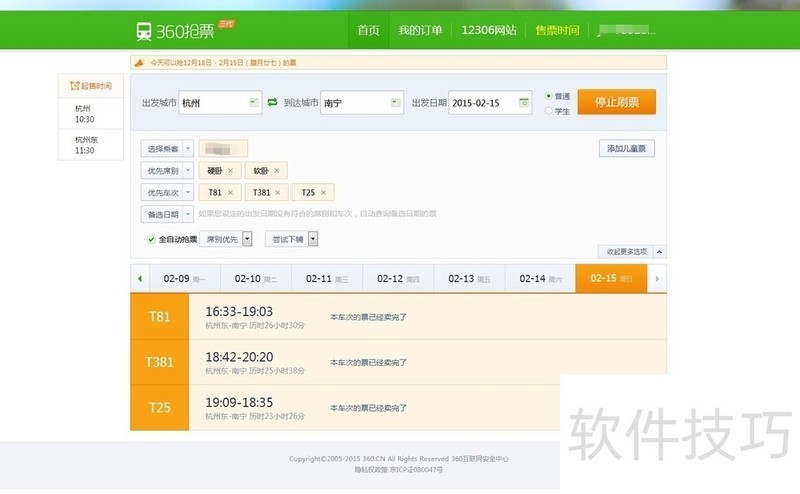Select the 02-12 date tab
800x494 pixels.
(x=398, y=279)
